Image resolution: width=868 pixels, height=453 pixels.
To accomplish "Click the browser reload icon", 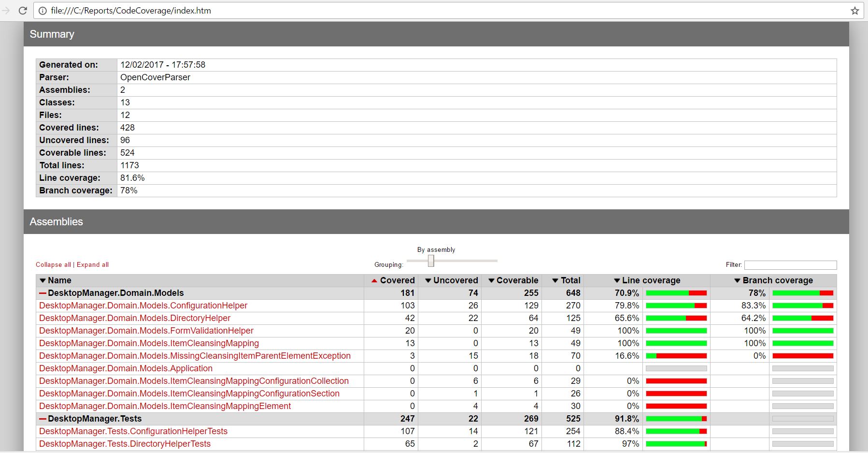I will pyautogui.click(x=23, y=11).
